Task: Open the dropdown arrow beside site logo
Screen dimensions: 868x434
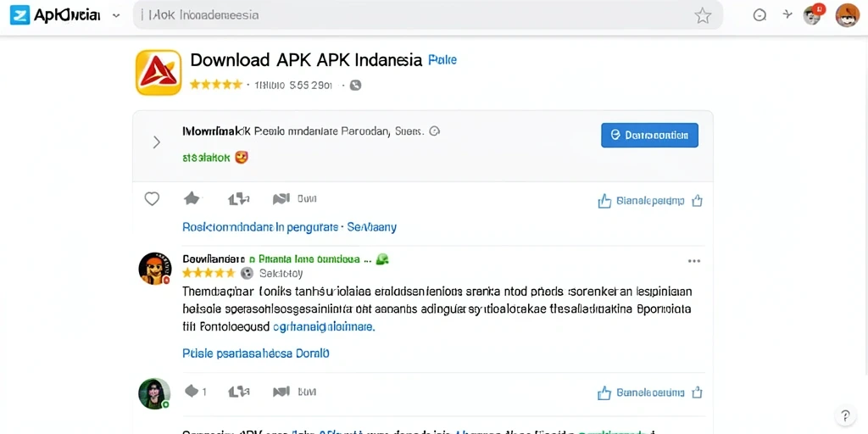Action: (116, 15)
